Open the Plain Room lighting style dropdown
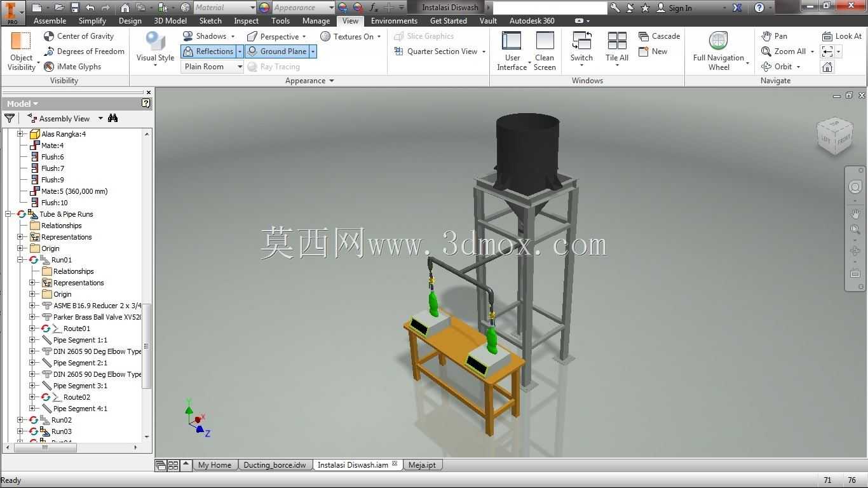This screenshot has width=868, height=488. 212,67
